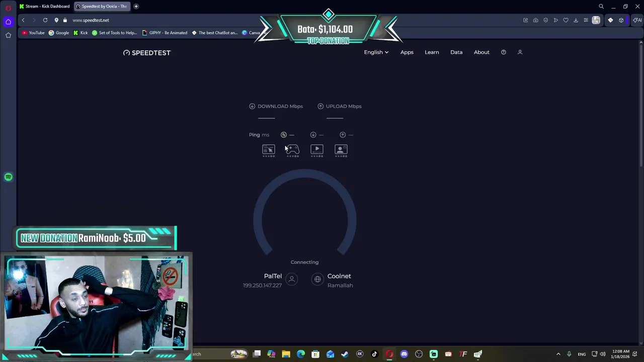This screenshot has height=362, width=644.
Task: Open the About menu item
Action: 481,52
